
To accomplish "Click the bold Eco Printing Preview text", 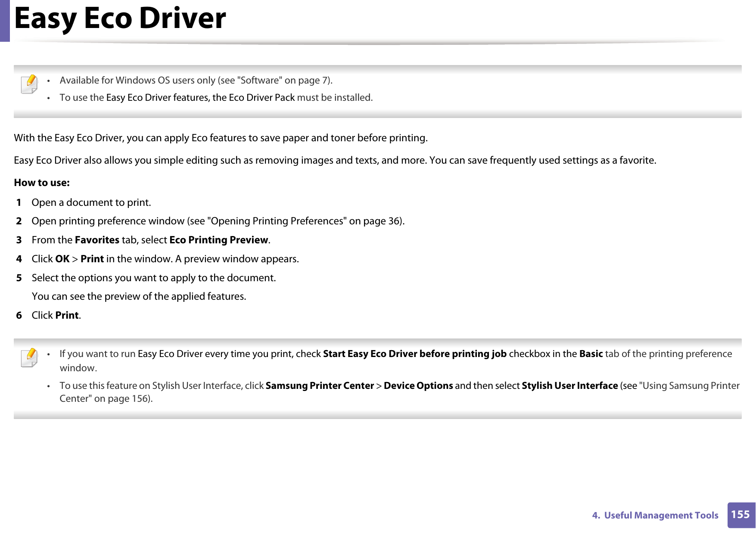I will tap(218, 240).
